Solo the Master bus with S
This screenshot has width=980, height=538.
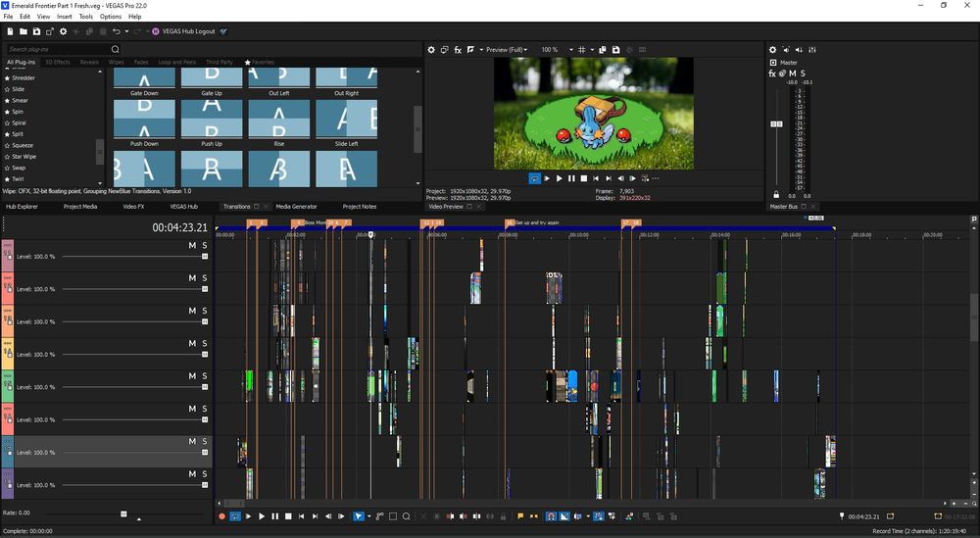803,73
